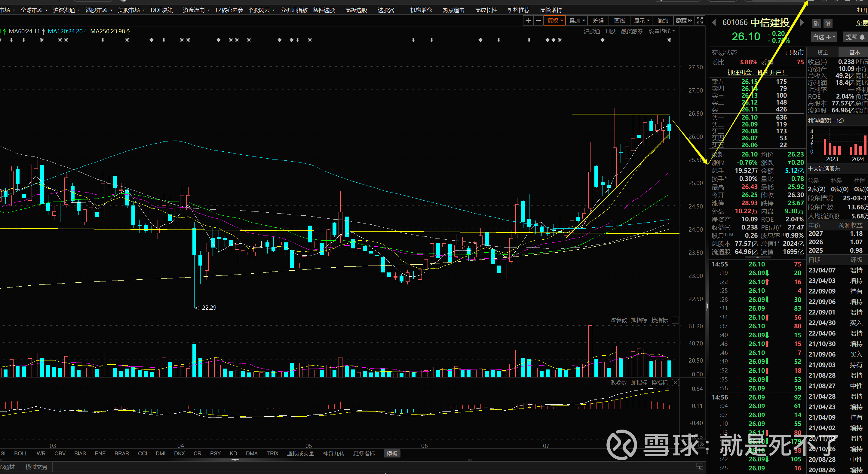Switch to 基本 tab in side panel
The height and width of the screenshot is (474, 868).
(854, 52)
